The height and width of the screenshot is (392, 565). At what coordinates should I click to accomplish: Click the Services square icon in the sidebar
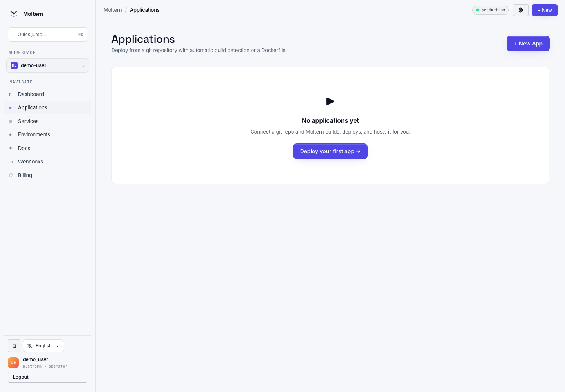coord(11,122)
